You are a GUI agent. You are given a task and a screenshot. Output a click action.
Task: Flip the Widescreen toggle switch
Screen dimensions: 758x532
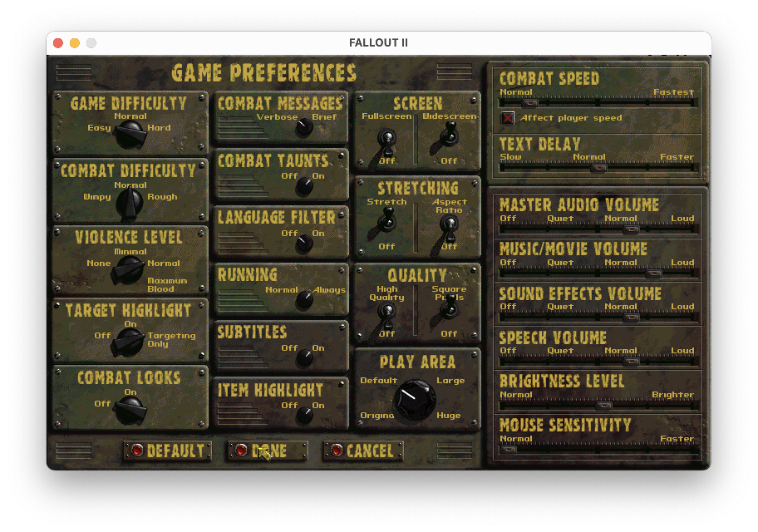pyautogui.click(x=449, y=137)
